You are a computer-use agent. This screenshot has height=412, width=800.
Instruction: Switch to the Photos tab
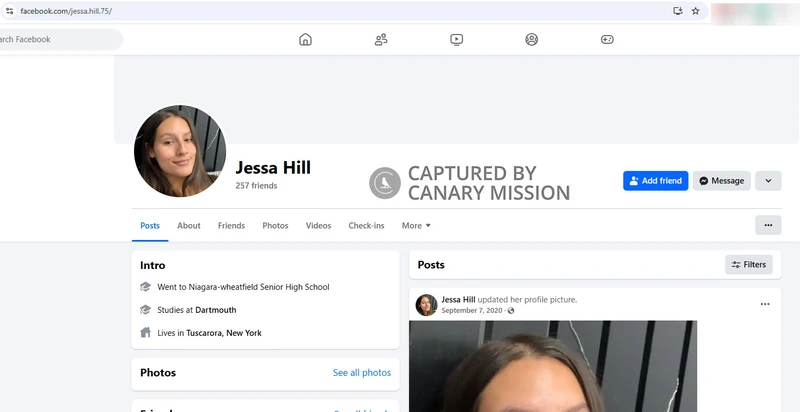click(275, 226)
